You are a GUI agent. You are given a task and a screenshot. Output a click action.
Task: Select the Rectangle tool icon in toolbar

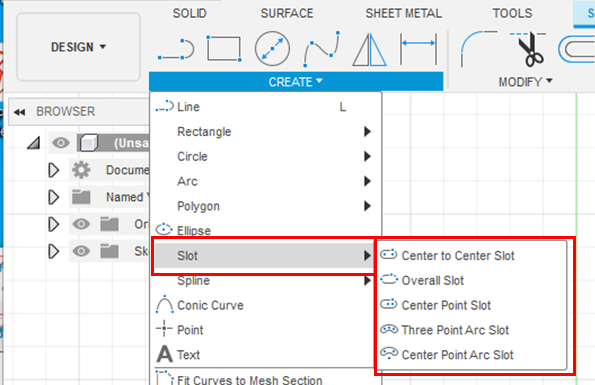coord(224,49)
